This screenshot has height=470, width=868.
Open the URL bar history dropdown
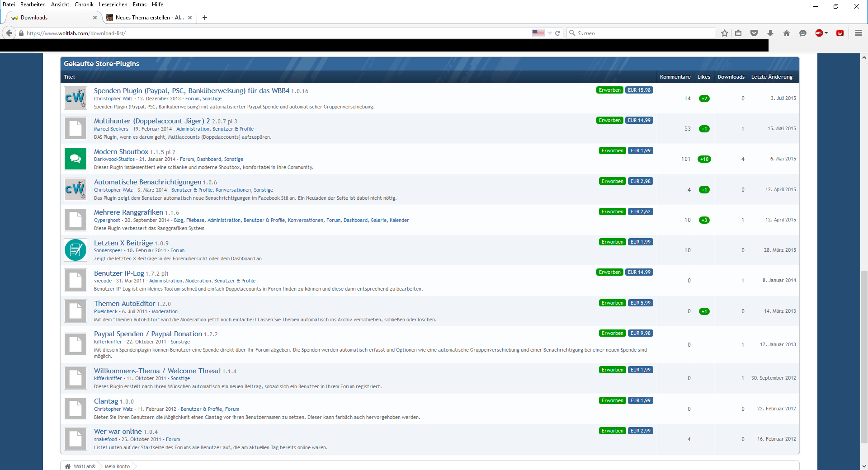click(550, 33)
